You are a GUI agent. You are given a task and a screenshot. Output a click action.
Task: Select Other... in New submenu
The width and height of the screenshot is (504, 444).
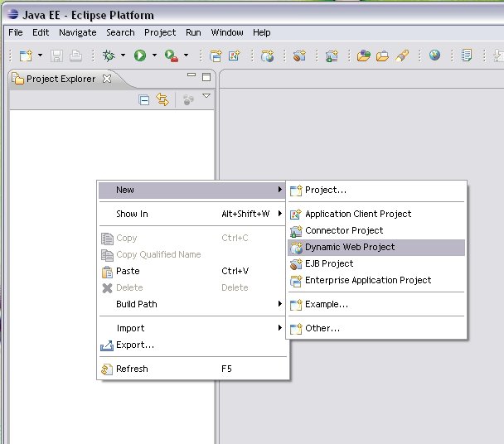(x=376, y=328)
